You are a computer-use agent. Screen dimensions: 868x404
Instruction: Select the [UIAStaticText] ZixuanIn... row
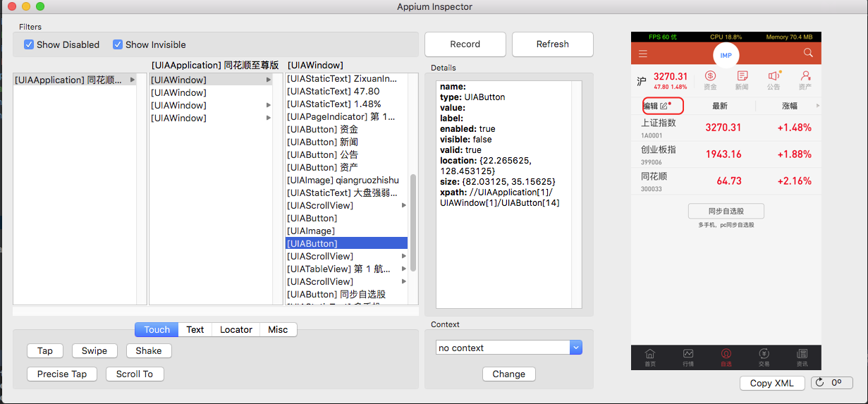pyautogui.click(x=346, y=79)
